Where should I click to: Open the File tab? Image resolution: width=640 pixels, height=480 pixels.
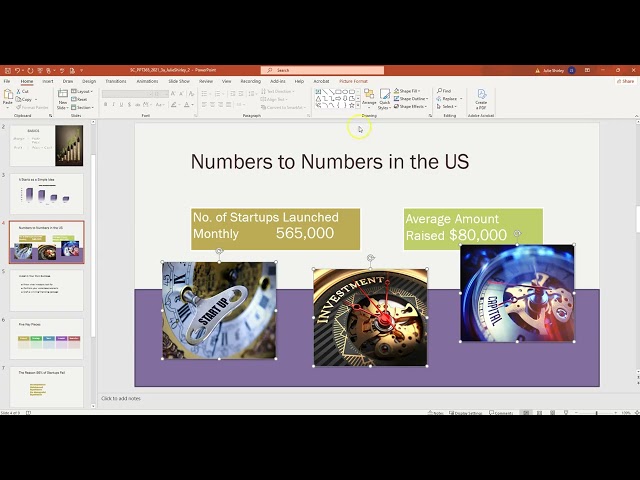pos(7,81)
